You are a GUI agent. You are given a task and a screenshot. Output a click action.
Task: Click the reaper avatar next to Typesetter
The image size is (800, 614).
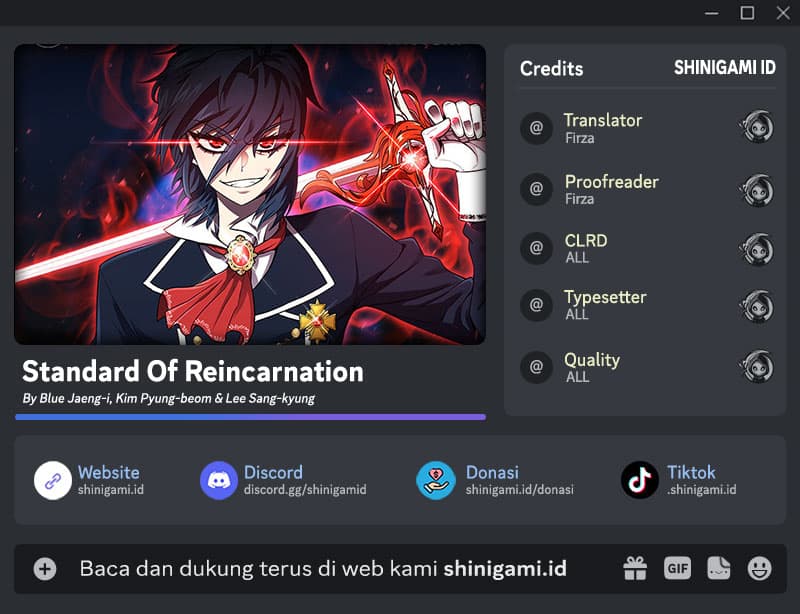click(x=757, y=306)
